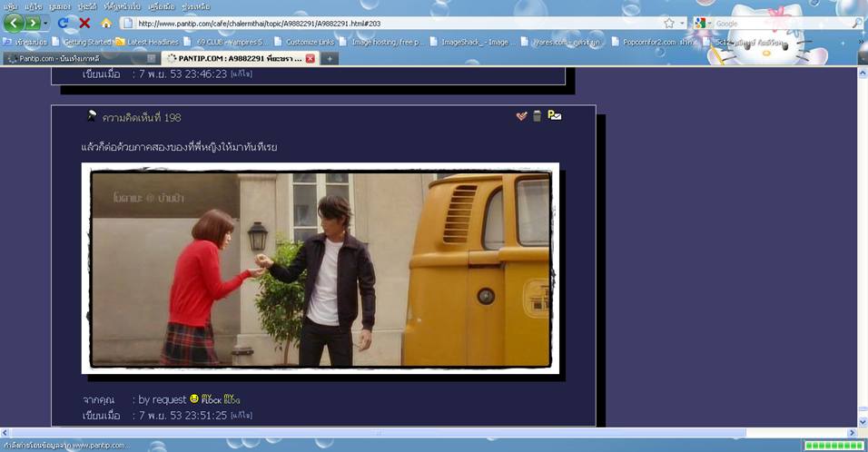Open the address bar history dropdown
This screenshot has width=868, height=452.
point(682,24)
